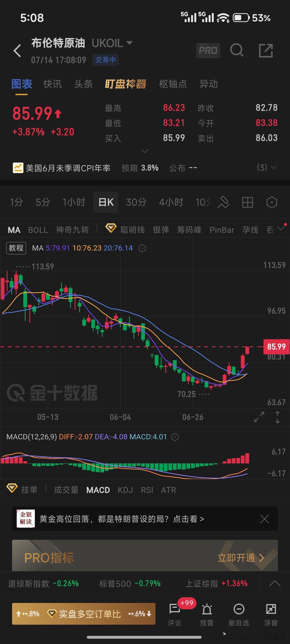This screenshot has width=290, height=644.
Task: Switch sub-chart to 挂单
Action: 30,490
